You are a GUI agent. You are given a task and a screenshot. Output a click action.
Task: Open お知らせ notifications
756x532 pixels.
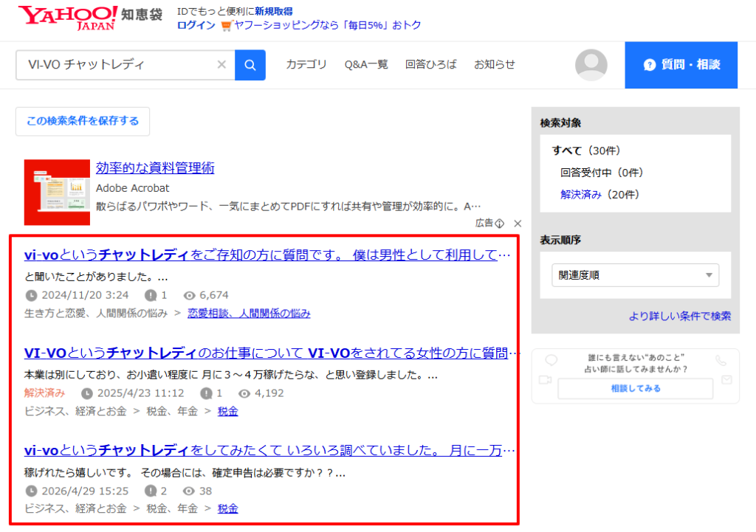494,65
